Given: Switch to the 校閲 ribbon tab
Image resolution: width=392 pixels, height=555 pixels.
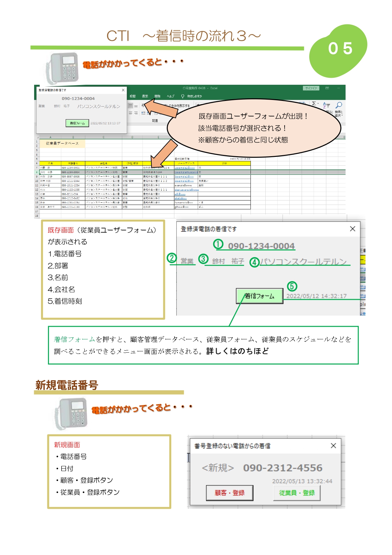Looking at the screenshot, I should coord(133,96).
